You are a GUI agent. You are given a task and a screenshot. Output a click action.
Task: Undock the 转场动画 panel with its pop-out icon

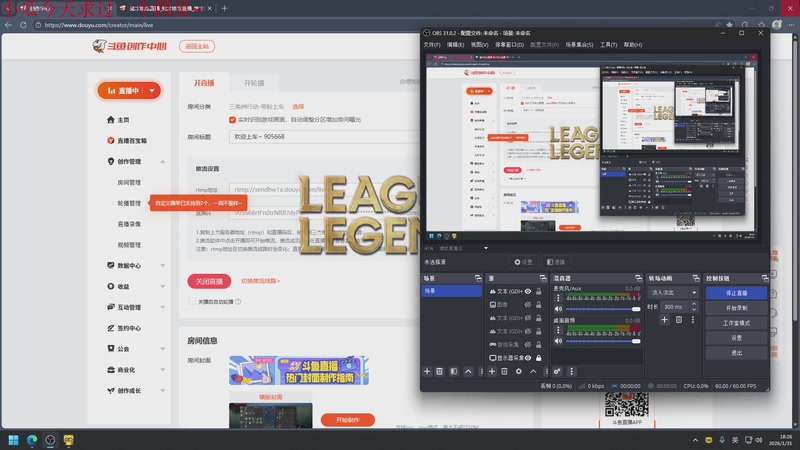(696, 278)
